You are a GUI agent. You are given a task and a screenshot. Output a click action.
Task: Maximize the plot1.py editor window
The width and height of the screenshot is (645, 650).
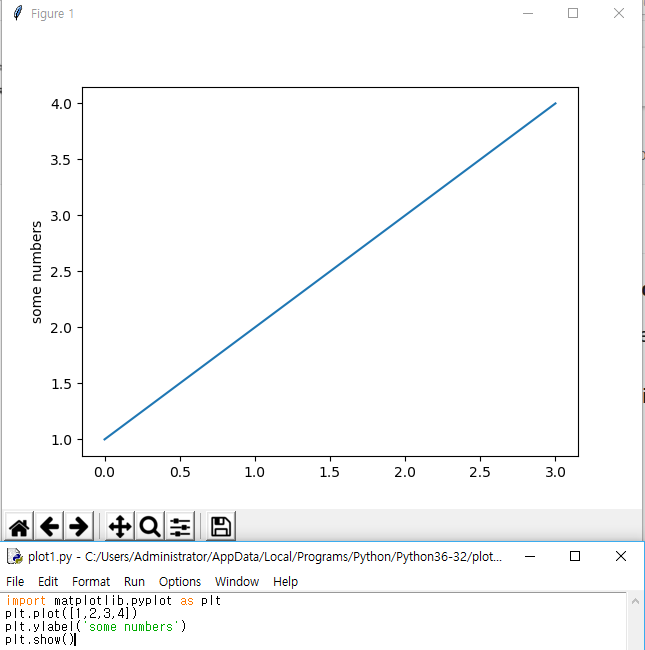coord(575,556)
